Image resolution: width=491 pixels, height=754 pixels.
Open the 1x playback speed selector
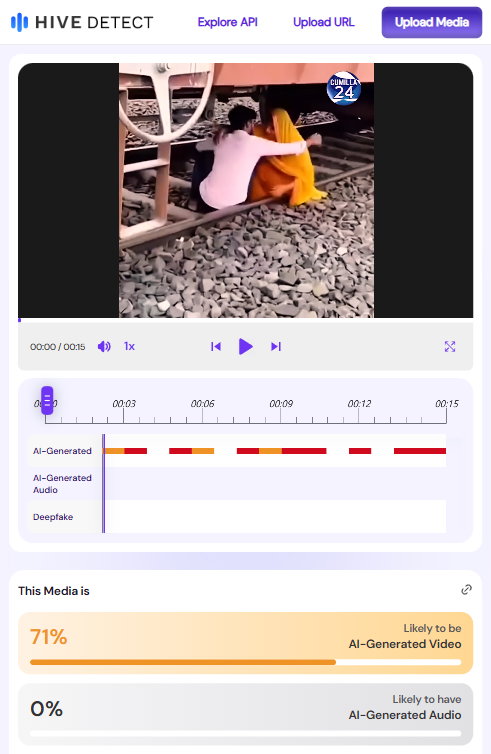[x=129, y=346]
